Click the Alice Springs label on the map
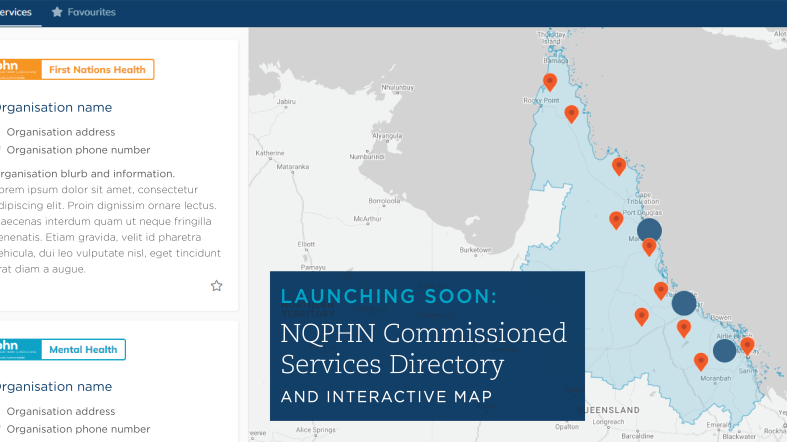This screenshot has height=442, width=787. tap(316, 430)
